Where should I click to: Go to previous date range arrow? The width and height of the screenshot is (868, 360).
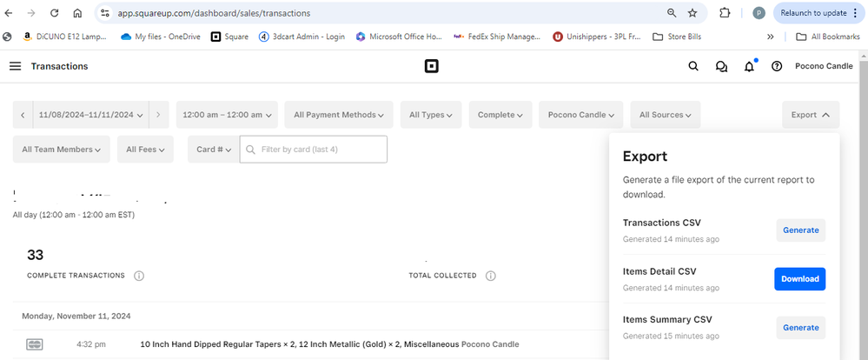tap(23, 115)
